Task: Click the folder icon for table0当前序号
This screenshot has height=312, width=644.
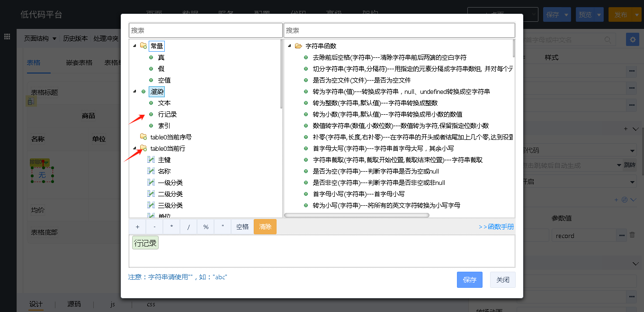Action: [143, 137]
